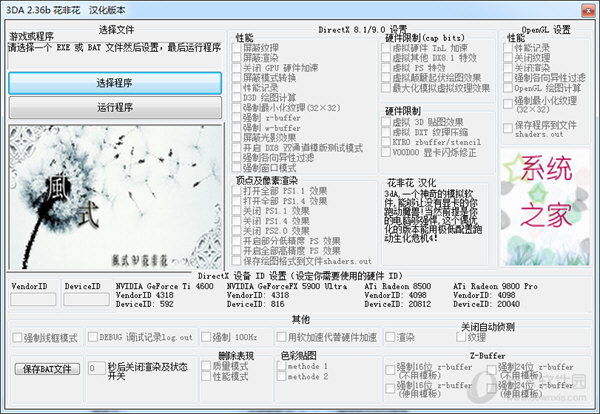This screenshot has width=600, height=414.
Task: Toggle 关闭 GPU 硬件加速 checkbox
Action: tap(236, 68)
